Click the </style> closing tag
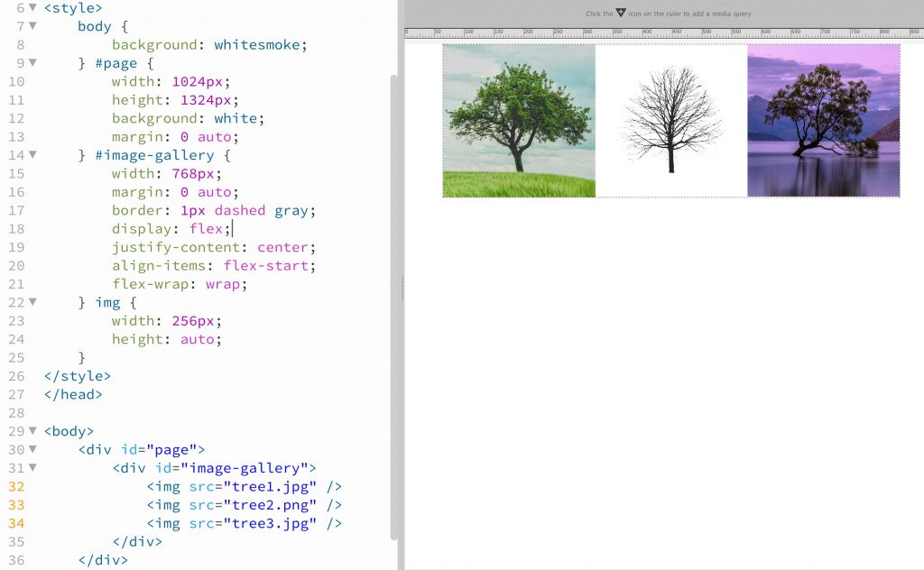This screenshot has height=570, width=924. (78, 376)
